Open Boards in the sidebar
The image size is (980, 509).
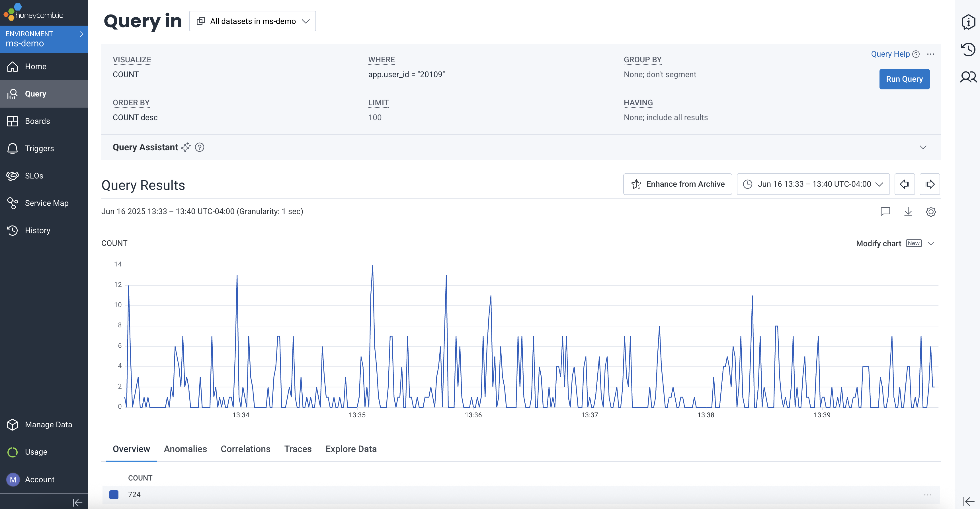(44, 121)
